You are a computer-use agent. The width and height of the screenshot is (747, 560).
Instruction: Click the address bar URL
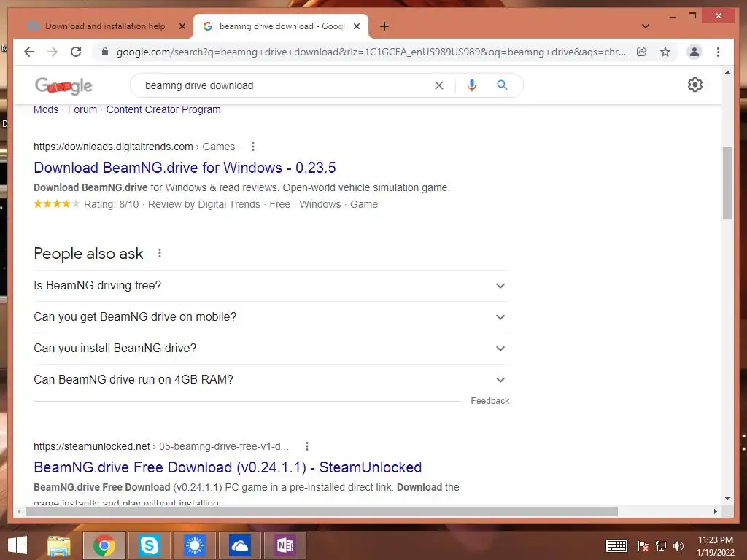click(371, 52)
